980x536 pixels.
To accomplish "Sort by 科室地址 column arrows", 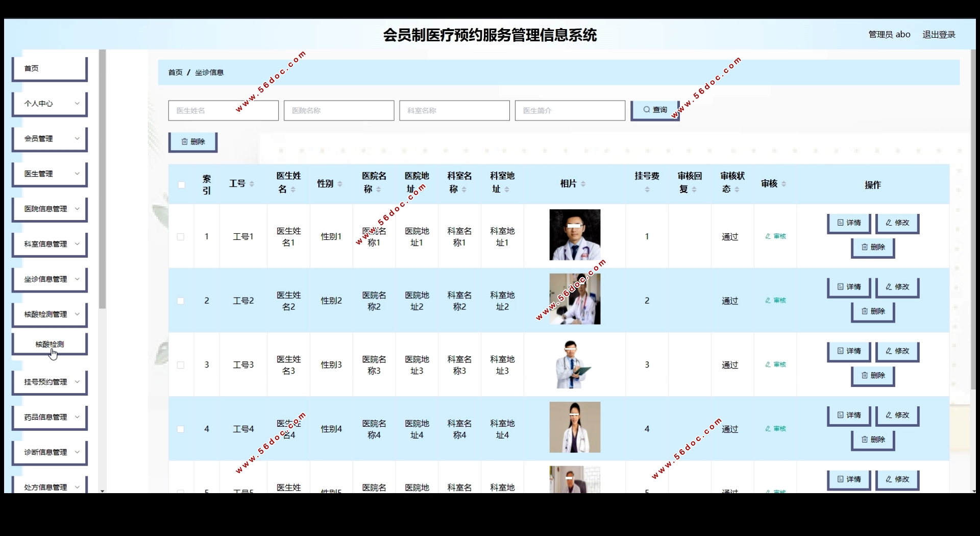I will [507, 189].
